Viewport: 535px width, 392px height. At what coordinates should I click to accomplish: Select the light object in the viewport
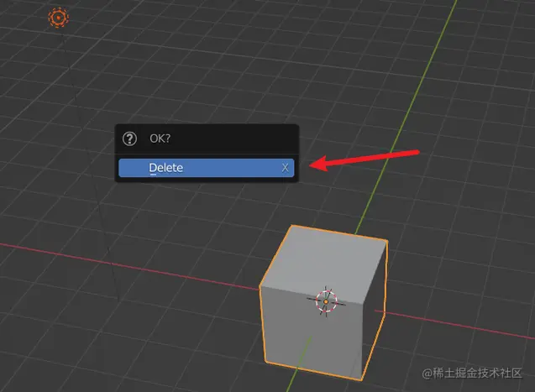tap(58, 17)
